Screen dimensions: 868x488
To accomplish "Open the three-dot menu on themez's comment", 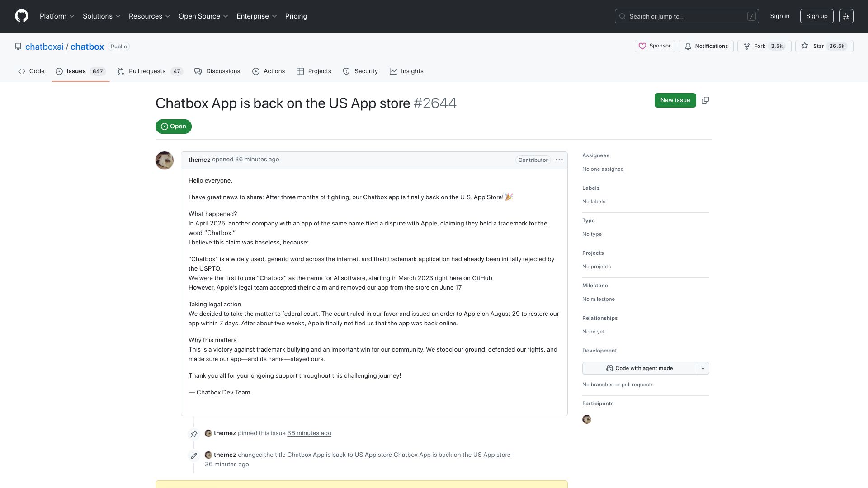I will (x=559, y=160).
